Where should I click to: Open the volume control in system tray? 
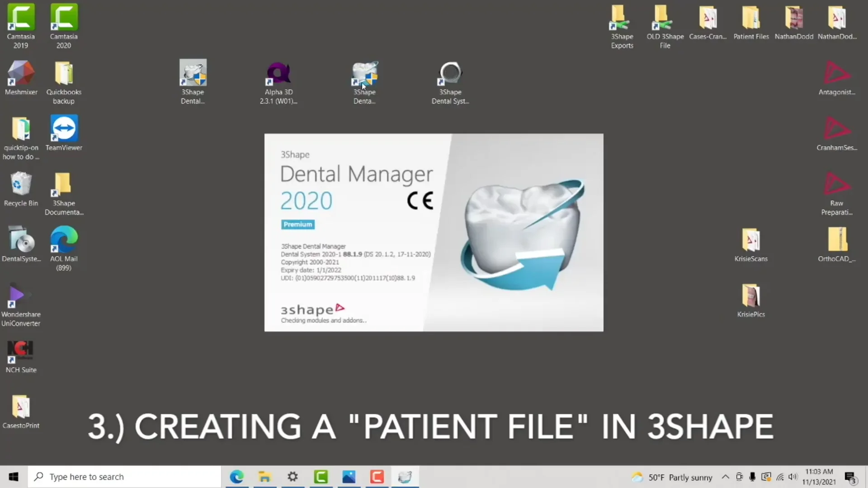(793, 477)
